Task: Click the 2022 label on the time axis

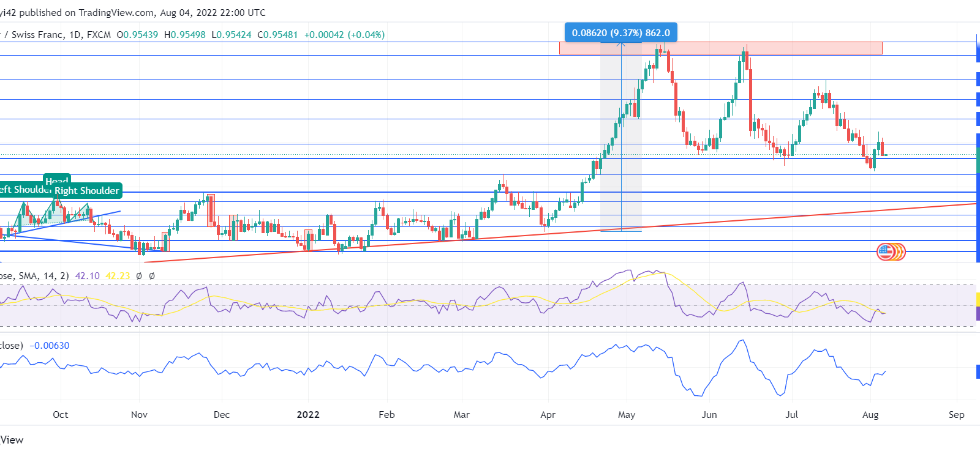Action: tap(308, 415)
